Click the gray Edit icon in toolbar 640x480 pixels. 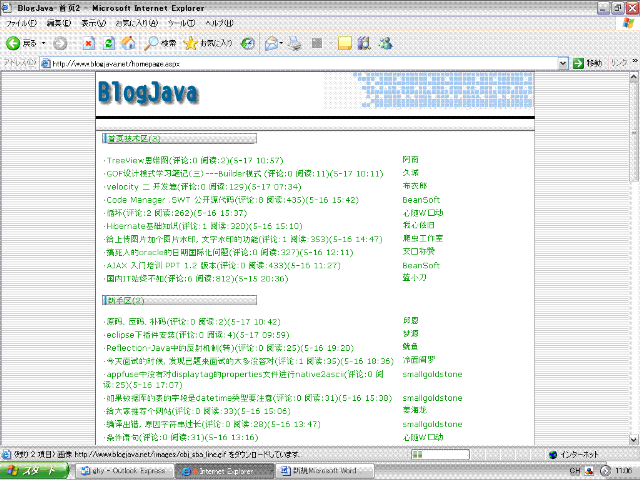coord(317,43)
